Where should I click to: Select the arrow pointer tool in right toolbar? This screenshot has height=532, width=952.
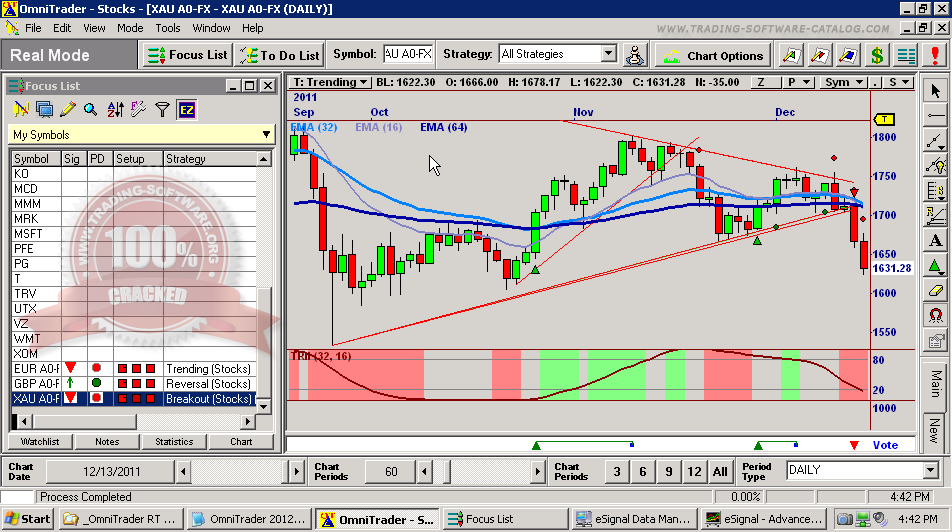935,91
